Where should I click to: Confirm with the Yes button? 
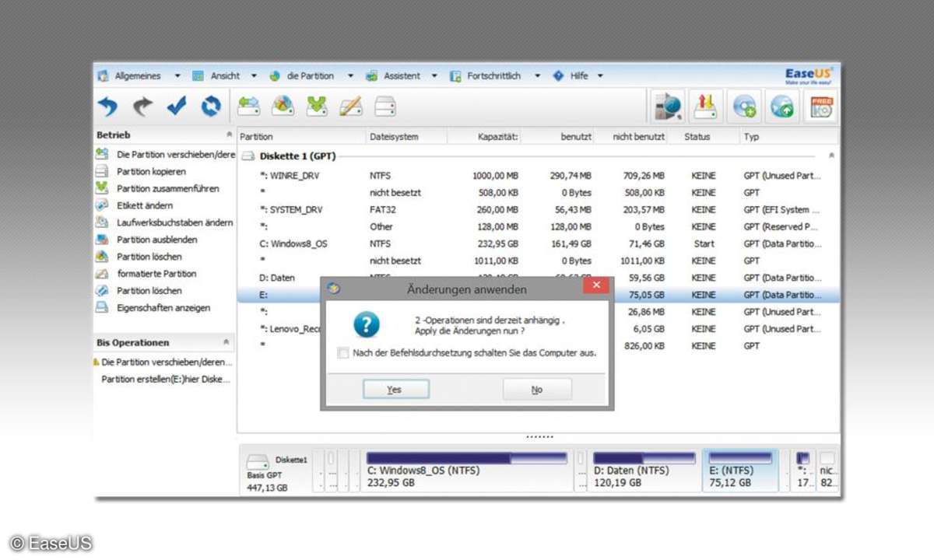(395, 390)
